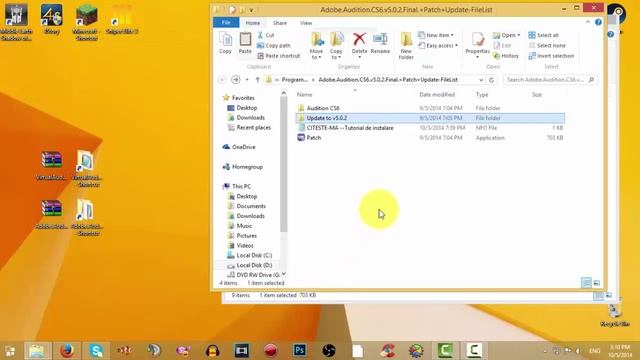This screenshot has width=640, height=360.
Task: Switch to the Home ribbon tab
Action: pyautogui.click(x=253, y=23)
